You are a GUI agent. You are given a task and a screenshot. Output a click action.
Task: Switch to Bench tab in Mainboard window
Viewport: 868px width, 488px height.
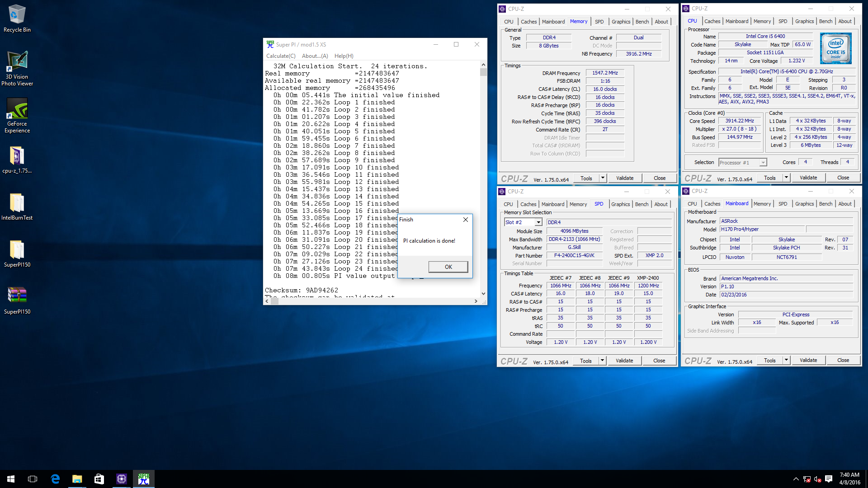826,204
